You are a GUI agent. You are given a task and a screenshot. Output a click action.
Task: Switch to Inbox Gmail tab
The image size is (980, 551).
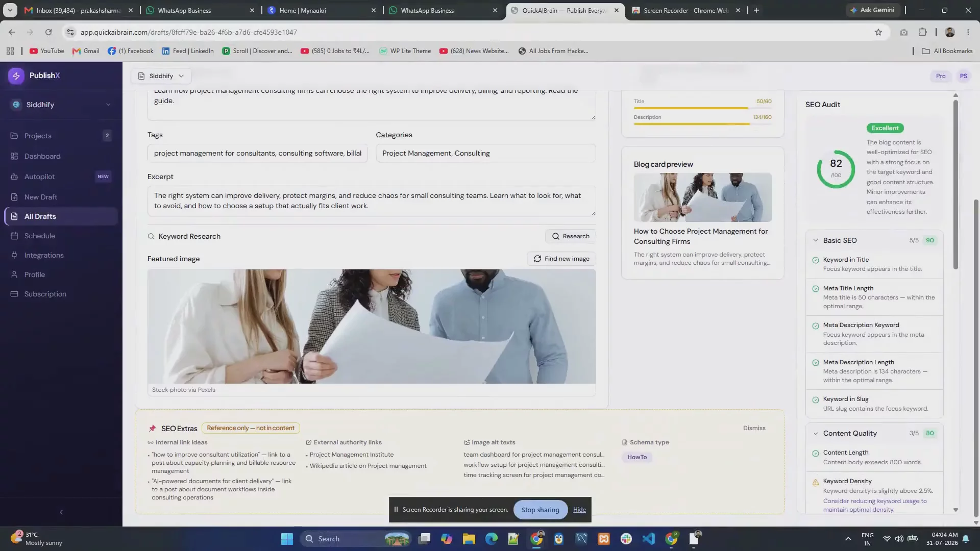coord(79,10)
